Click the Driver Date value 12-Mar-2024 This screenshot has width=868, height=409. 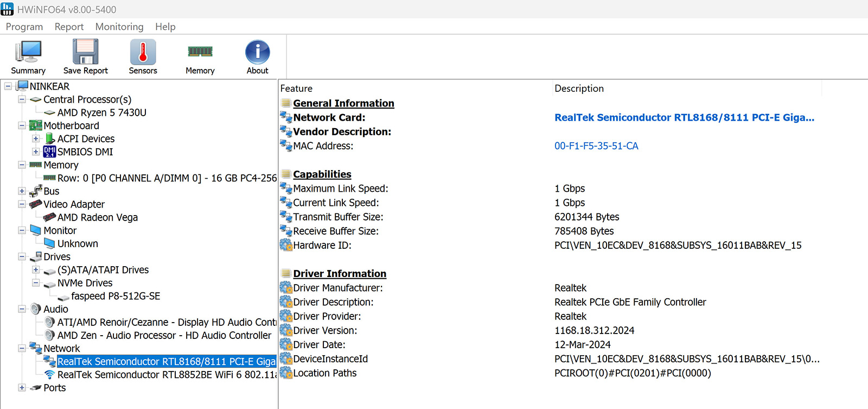[582, 344]
